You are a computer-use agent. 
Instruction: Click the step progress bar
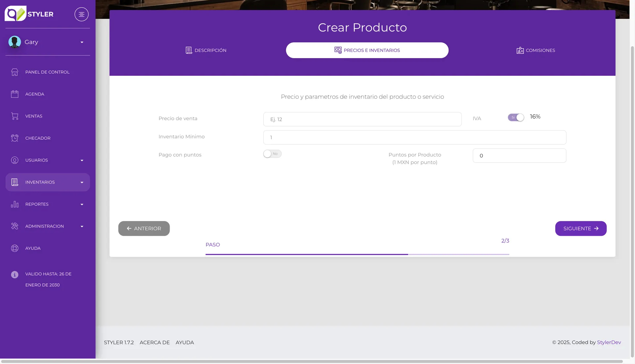coord(357,254)
